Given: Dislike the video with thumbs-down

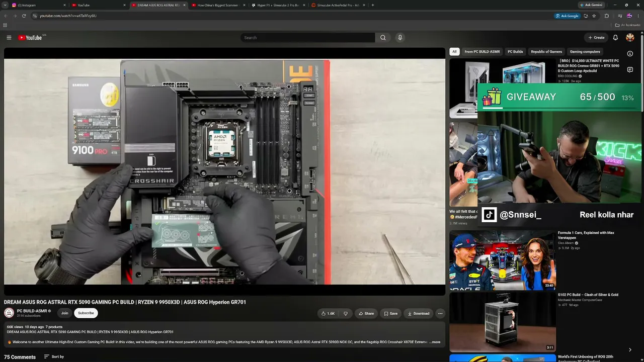Looking at the screenshot, I should (346, 313).
